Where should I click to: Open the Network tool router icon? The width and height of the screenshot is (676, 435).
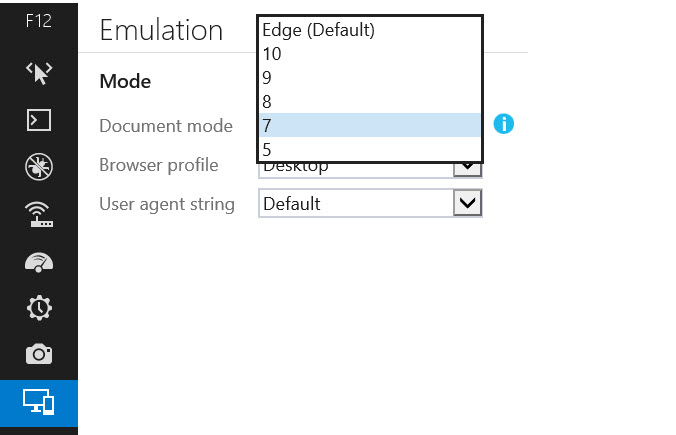point(39,214)
